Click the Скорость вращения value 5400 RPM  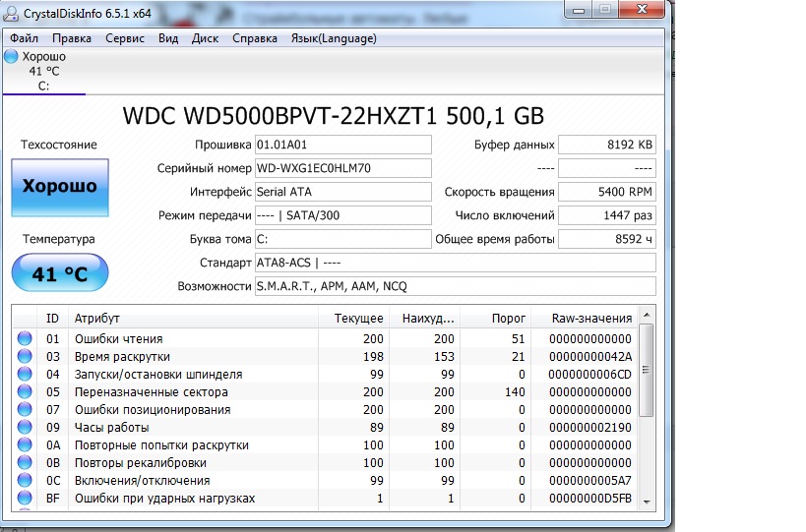(607, 192)
